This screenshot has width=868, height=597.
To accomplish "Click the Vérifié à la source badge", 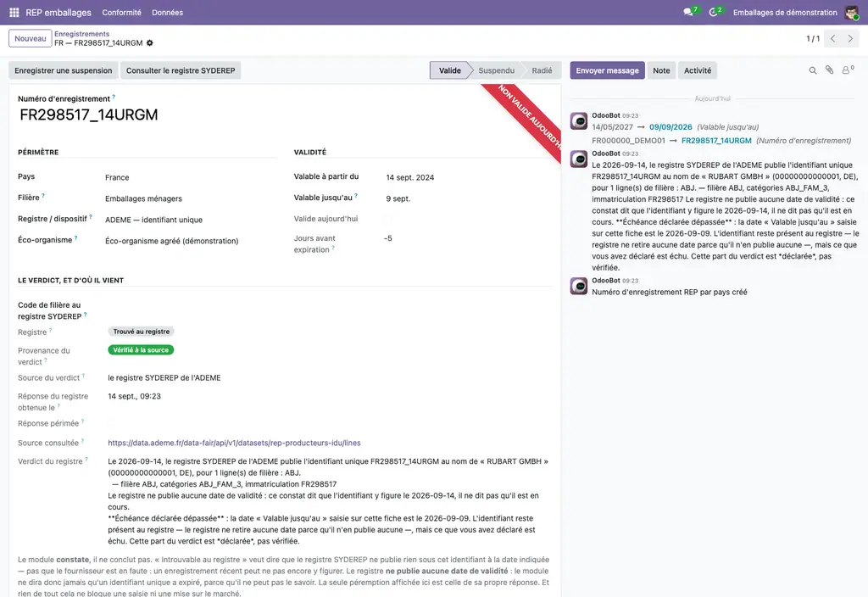I will point(141,350).
